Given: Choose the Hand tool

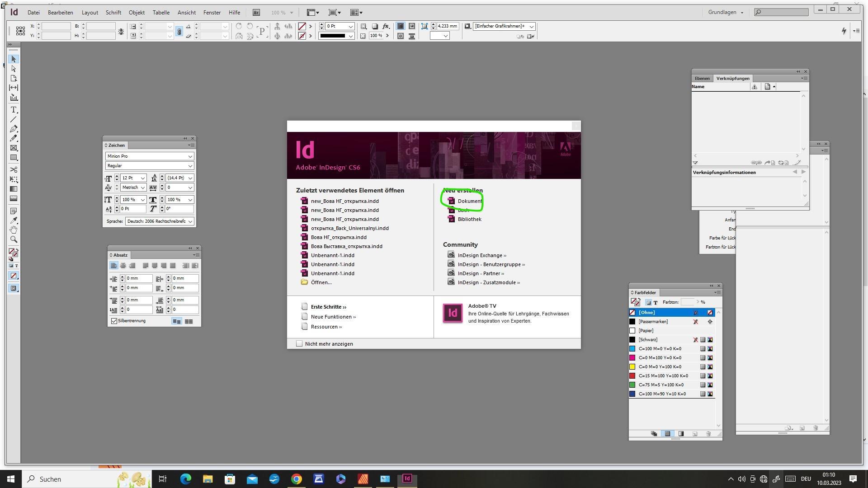Looking at the screenshot, I should point(14,230).
